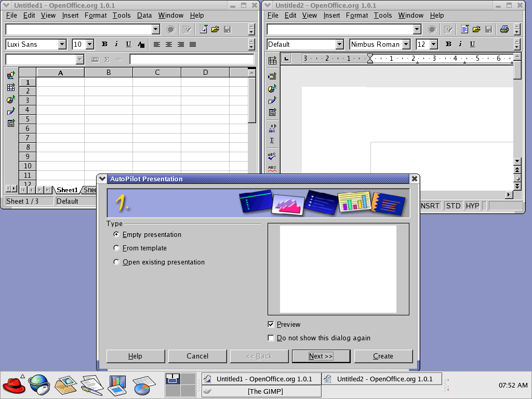Click Cancel button in AutoPilot dialog
This screenshot has width=532, height=399.
pos(197,356)
